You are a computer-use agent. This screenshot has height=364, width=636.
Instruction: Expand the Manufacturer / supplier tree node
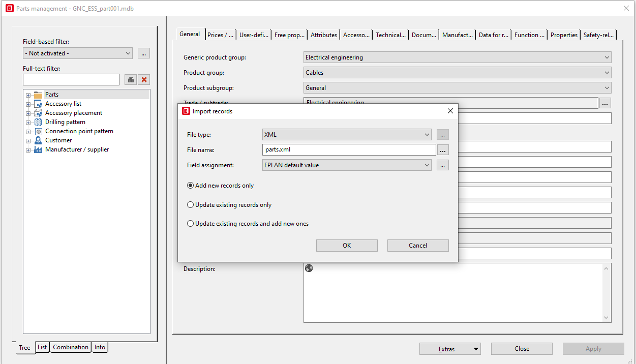pos(28,150)
